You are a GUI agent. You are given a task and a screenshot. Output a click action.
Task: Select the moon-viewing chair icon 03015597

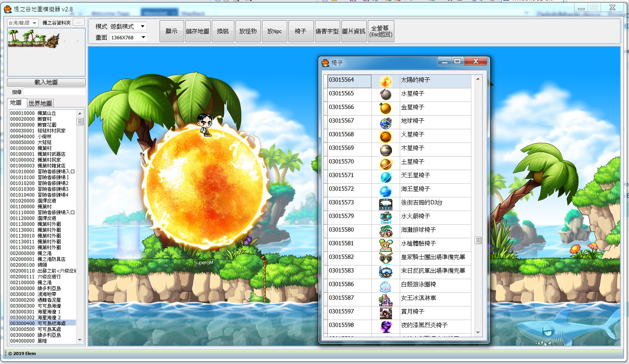(x=385, y=313)
